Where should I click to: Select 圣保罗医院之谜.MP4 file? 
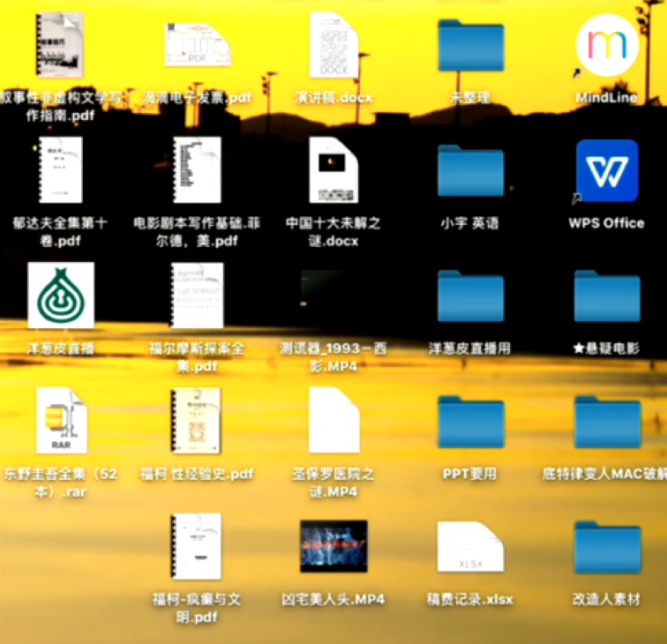[333, 421]
